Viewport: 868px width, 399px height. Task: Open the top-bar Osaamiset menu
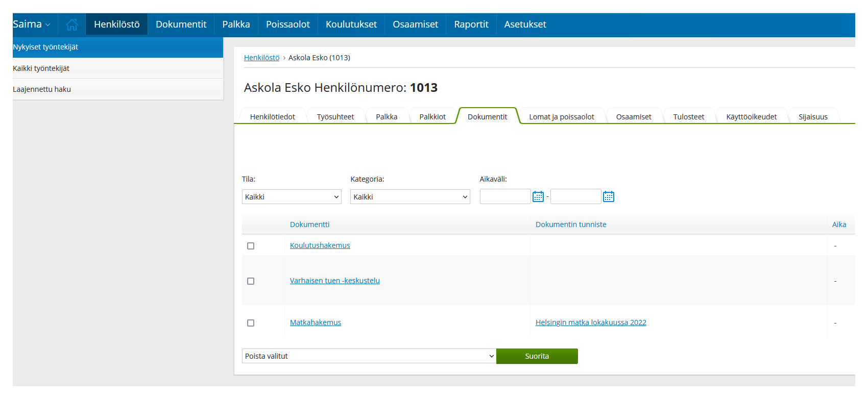(x=416, y=24)
